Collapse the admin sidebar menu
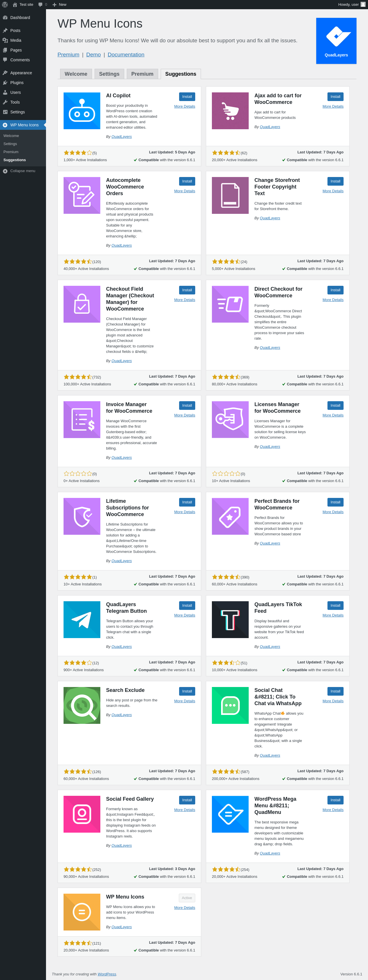 coord(23,171)
